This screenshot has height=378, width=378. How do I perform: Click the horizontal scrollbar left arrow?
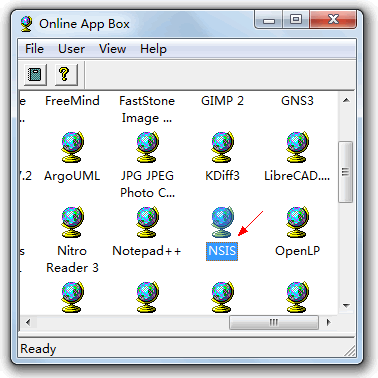point(28,322)
